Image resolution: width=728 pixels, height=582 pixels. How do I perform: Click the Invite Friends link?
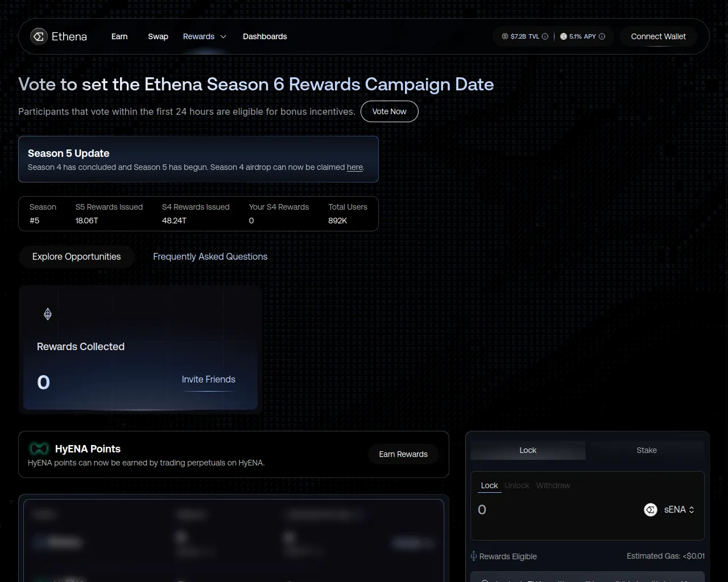pyautogui.click(x=209, y=380)
